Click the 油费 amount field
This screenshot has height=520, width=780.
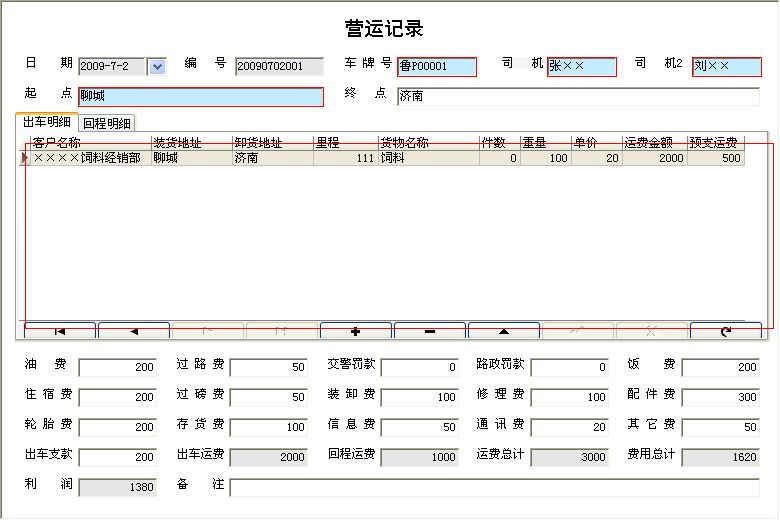(117, 367)
